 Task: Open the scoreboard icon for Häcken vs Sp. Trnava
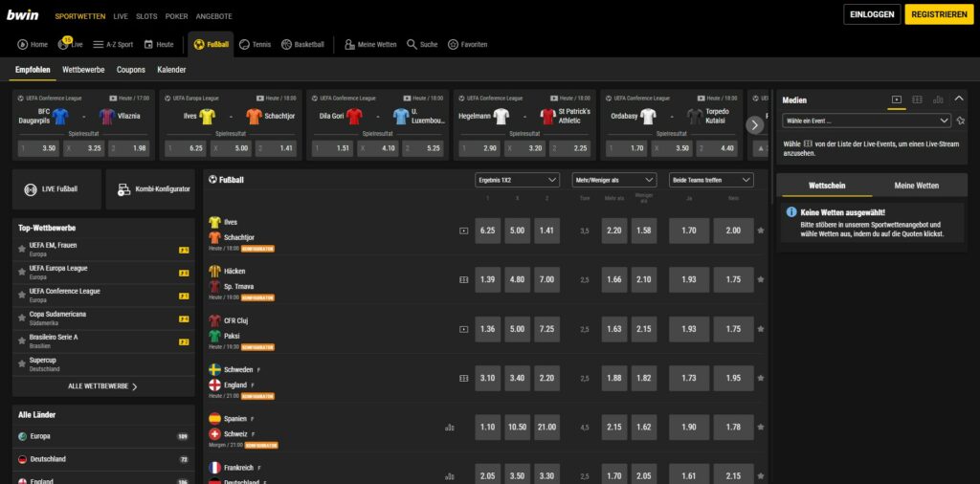464,280
